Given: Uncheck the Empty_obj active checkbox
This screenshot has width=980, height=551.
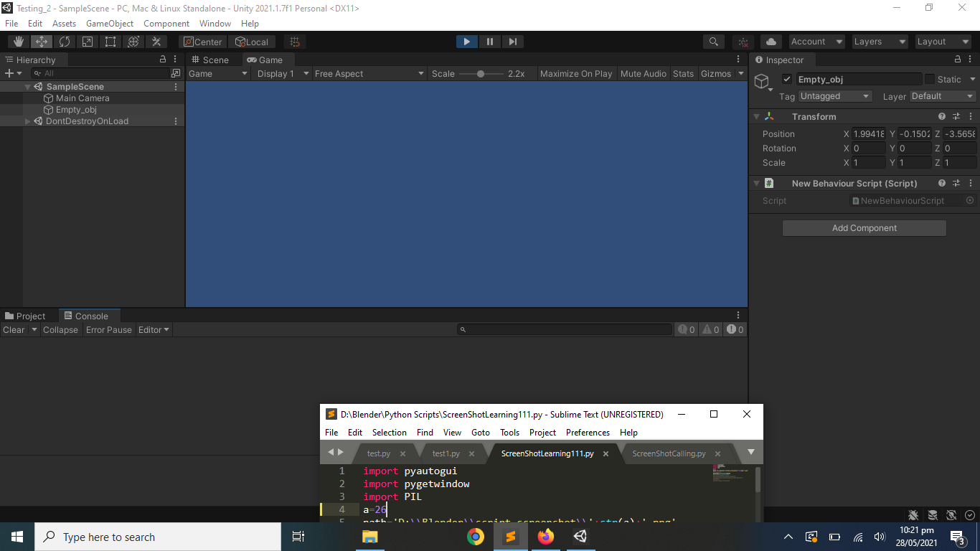Looking at the screenshot, I should pyautogui.click(x=787, y=80).
